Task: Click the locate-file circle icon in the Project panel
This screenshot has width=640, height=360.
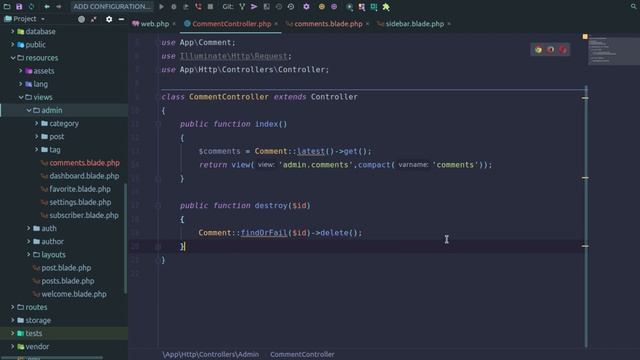Action: click(81, 19)
